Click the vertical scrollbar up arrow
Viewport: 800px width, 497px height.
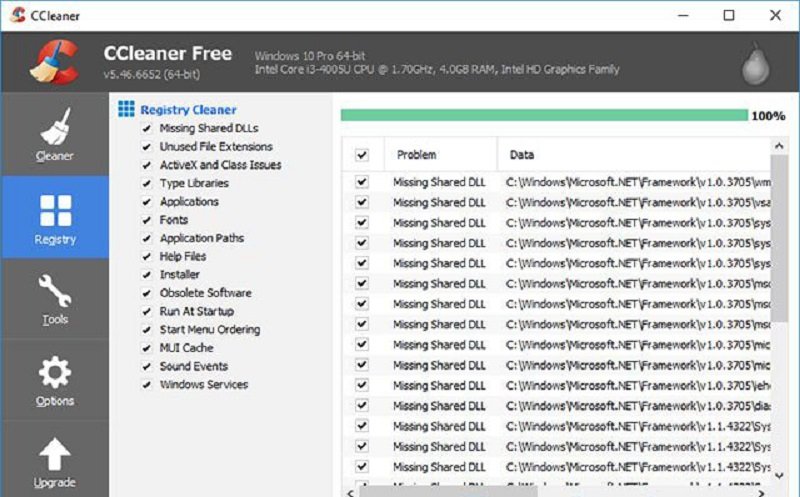(x=779, y=146)
